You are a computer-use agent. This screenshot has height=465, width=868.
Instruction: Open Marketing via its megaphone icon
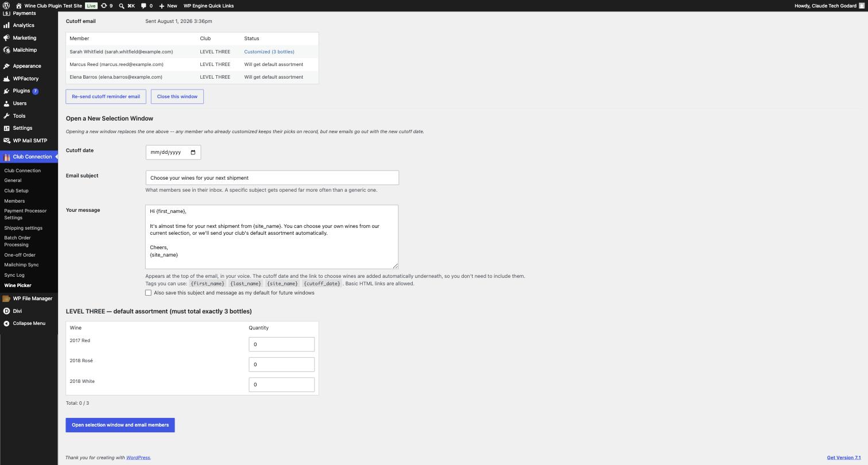(x=6, y=38)
